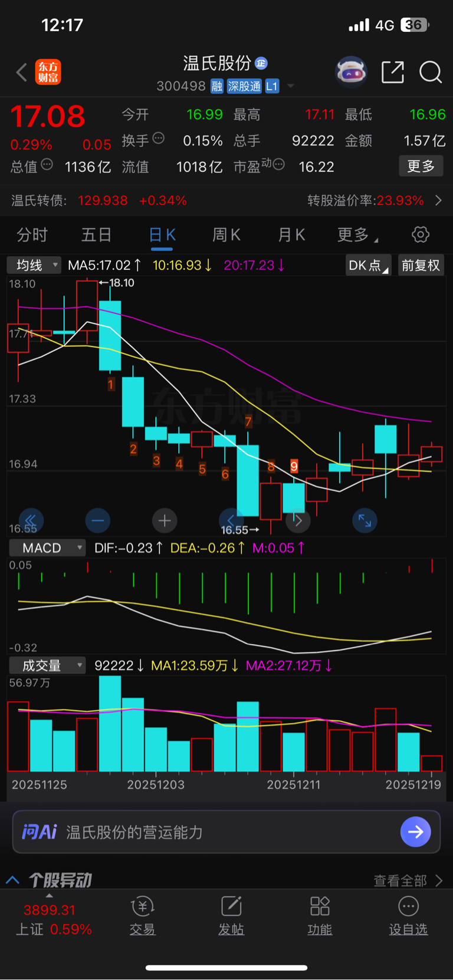
Task: Tap the 17.08 current price
Action: (x=48, y=116)
